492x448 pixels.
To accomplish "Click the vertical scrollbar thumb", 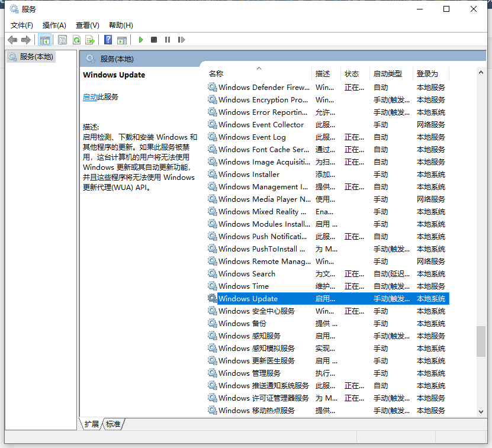I will point(481,341).
